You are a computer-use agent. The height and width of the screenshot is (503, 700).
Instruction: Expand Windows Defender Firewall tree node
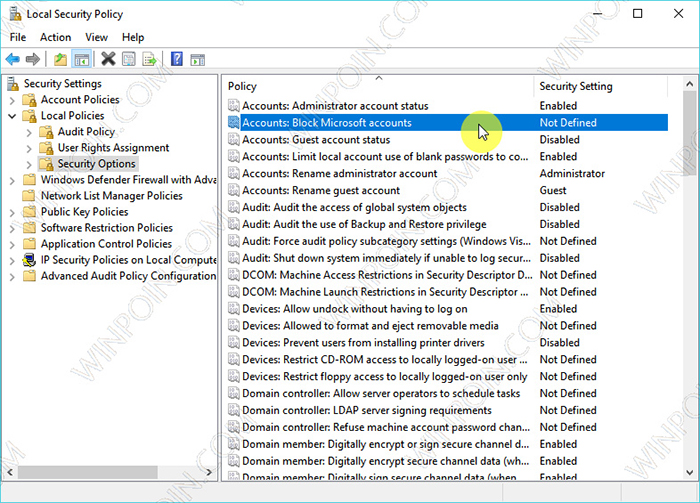[12, 180]
